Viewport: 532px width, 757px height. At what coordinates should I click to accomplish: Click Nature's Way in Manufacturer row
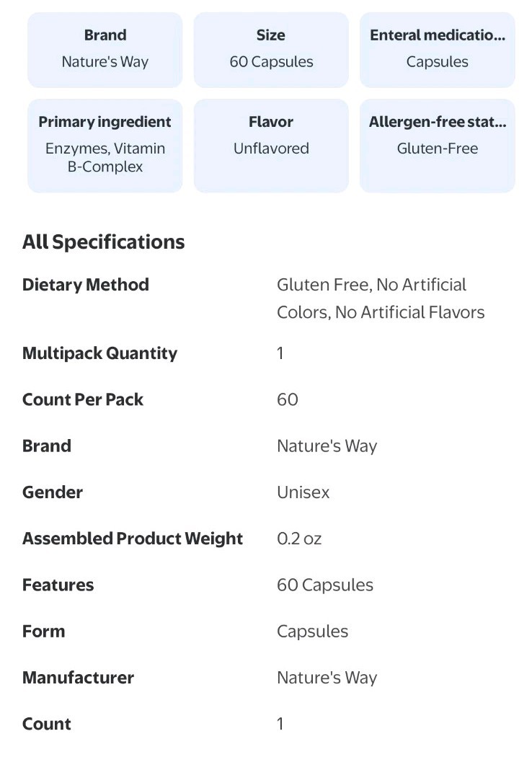[327, 678]
